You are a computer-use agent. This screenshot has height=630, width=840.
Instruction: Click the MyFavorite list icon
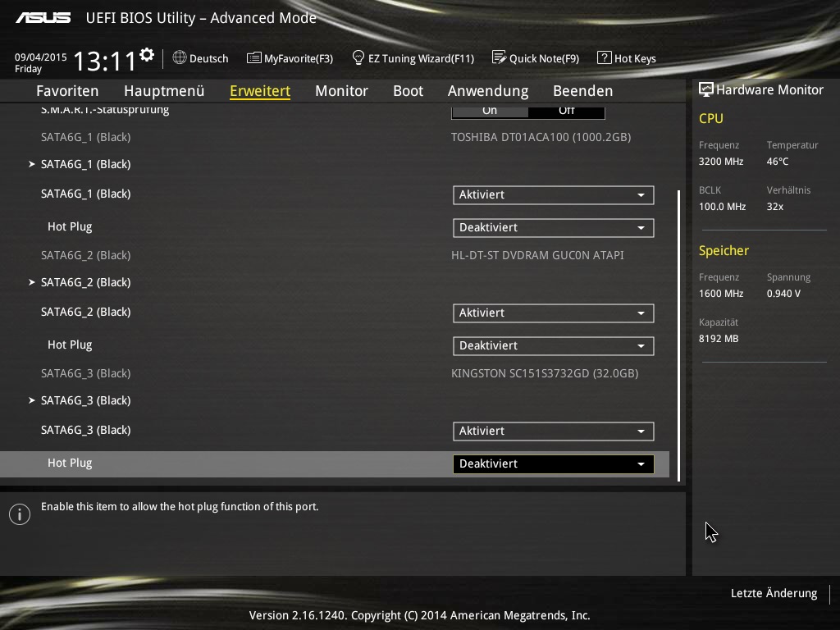point(254,58)
